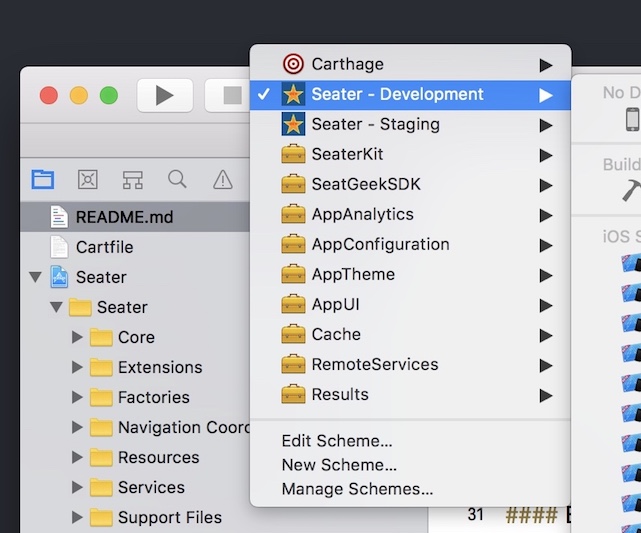
Task: Choose the Seater - Staging scheme
Action: click(410, 124)
